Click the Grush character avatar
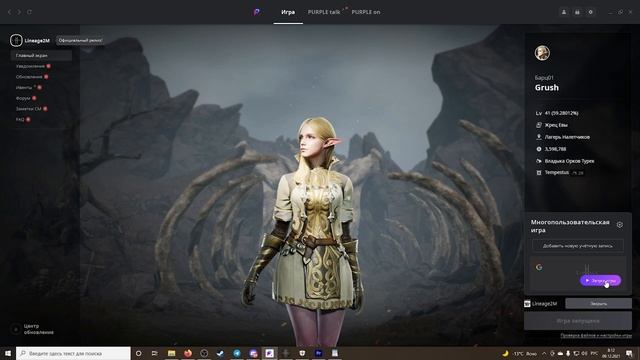The height and width of the screenshot is (360, 640). point(542,53)
